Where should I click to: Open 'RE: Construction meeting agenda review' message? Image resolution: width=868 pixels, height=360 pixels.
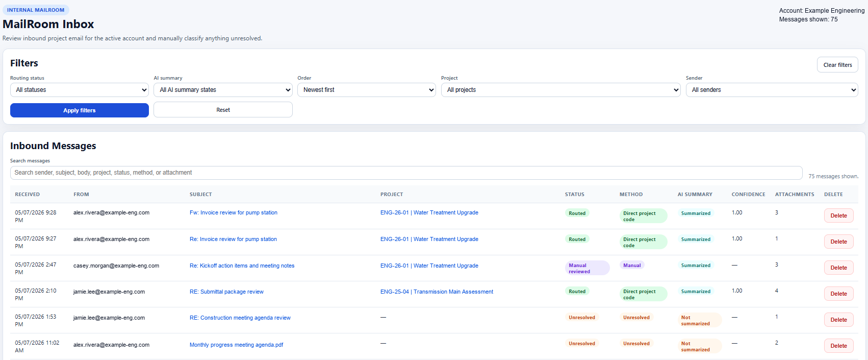240,318
